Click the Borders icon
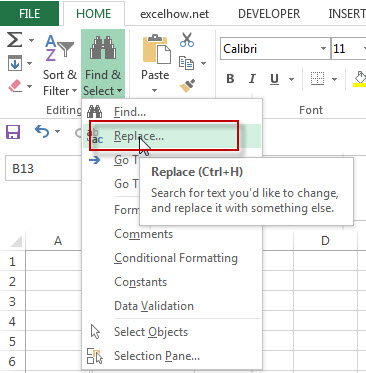The height and width of the screenshot is (373, 366). coord(317,79)
